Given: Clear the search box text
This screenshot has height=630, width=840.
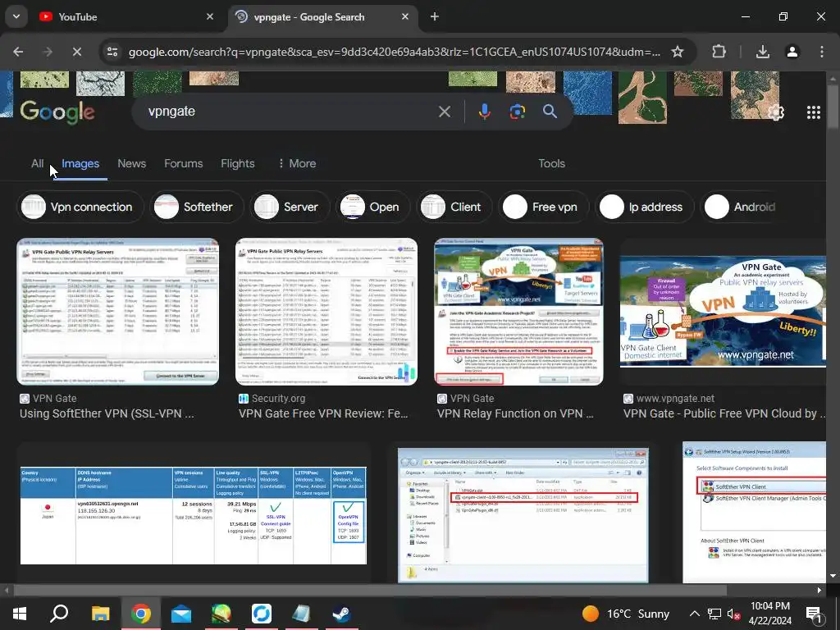Looking at the screenshot, I should [445, 112].
